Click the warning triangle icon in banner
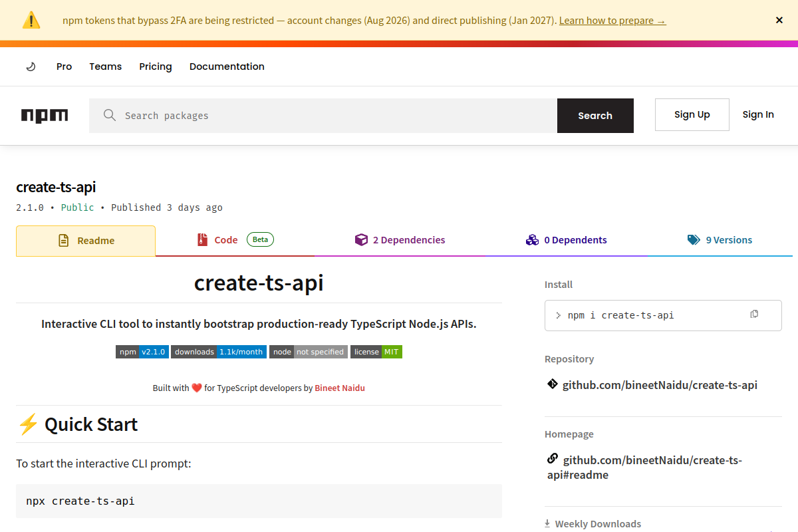 tap(31, 20)
